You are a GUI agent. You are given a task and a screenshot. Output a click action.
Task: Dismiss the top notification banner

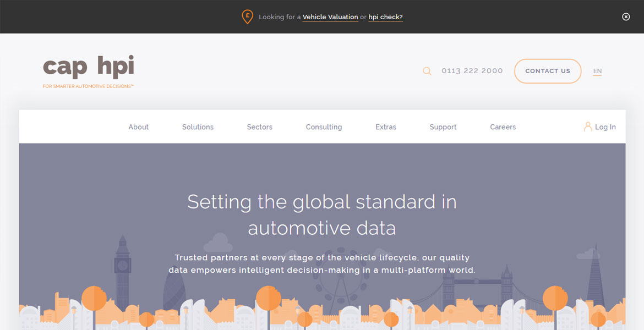coord(626,16)
